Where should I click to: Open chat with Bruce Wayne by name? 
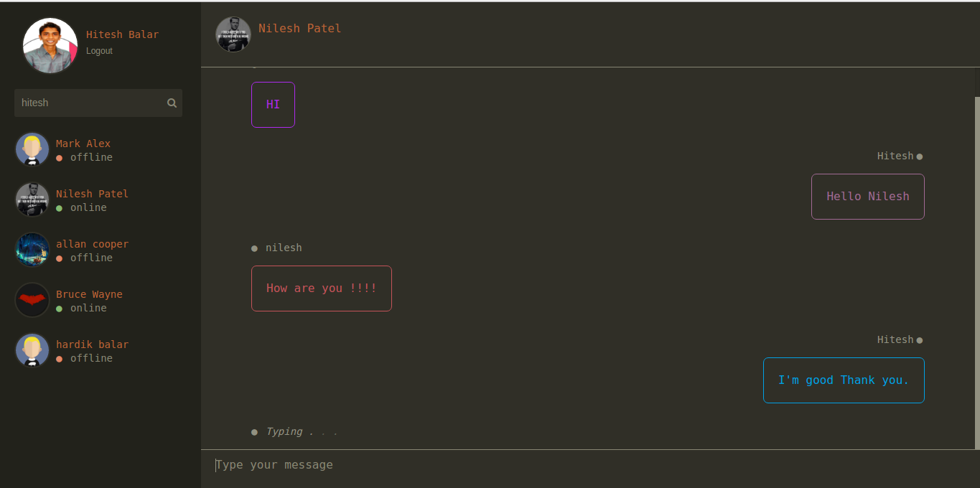click(89, 294)
